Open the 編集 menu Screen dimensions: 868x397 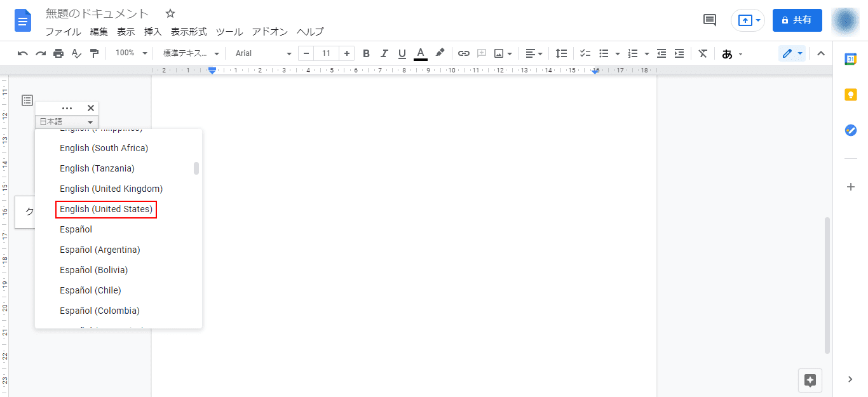coord(99,32)
